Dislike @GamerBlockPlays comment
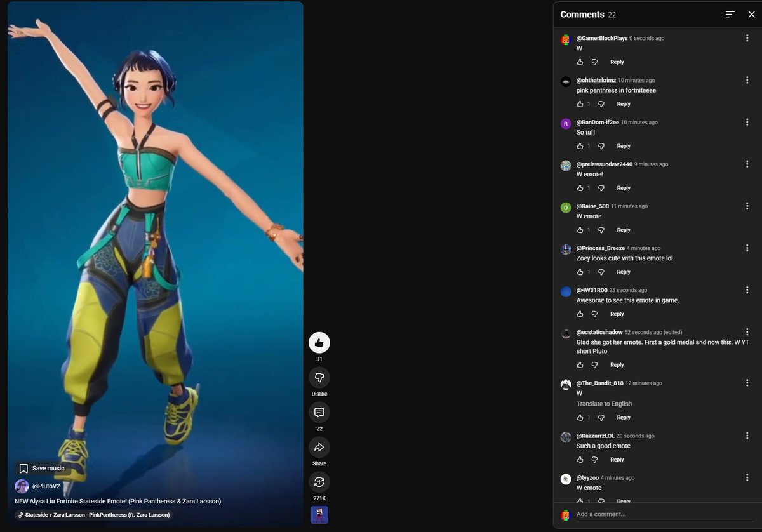This screenshot has height=532, width=762. (595, 62)
